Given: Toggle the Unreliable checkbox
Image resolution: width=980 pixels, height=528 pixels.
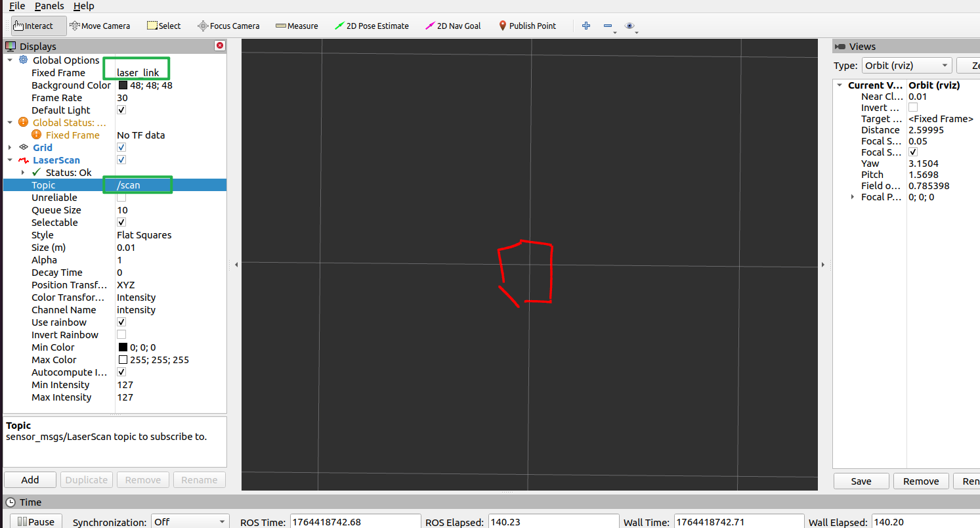Looking at the screenshot, I should pyautogui.click(x=121, y=198).
